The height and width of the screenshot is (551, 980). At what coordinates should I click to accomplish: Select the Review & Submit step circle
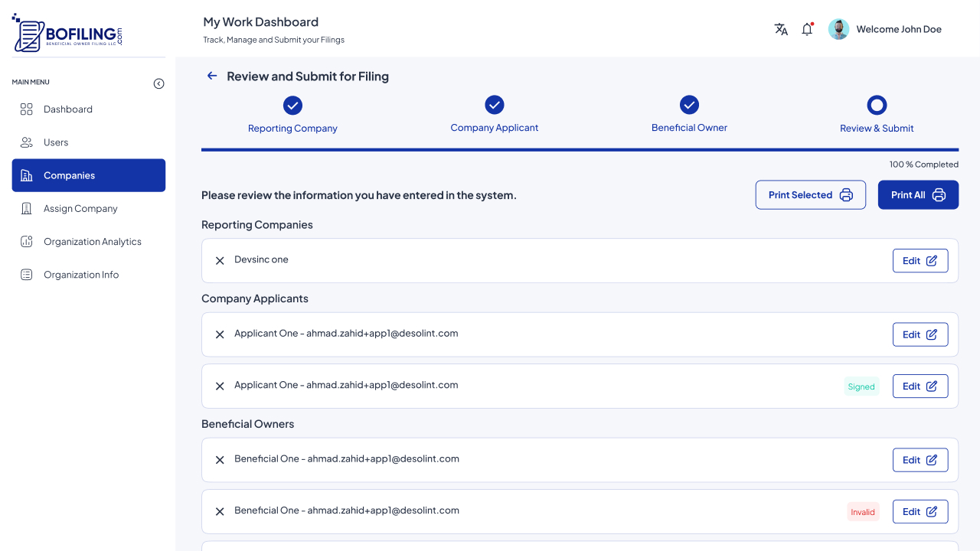coord(877,106)
